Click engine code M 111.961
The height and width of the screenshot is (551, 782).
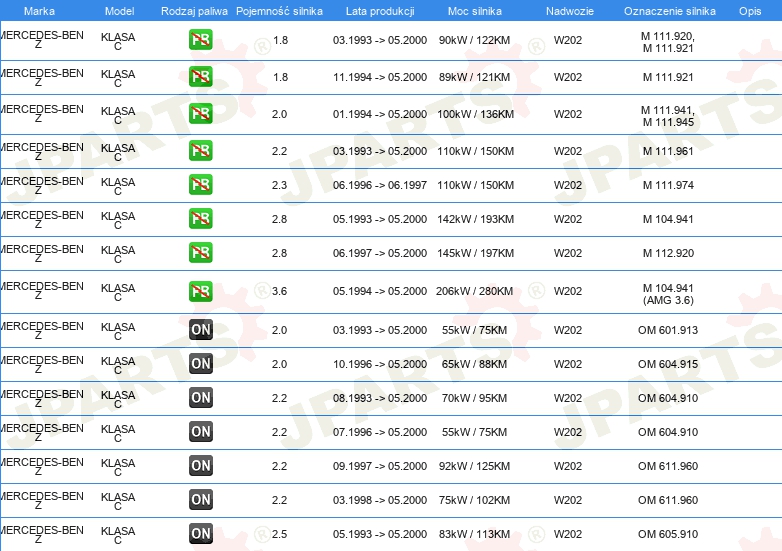[668, 151]
